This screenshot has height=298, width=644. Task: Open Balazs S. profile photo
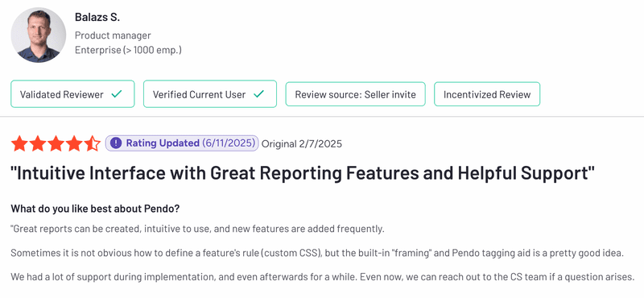tap(38, 35)
